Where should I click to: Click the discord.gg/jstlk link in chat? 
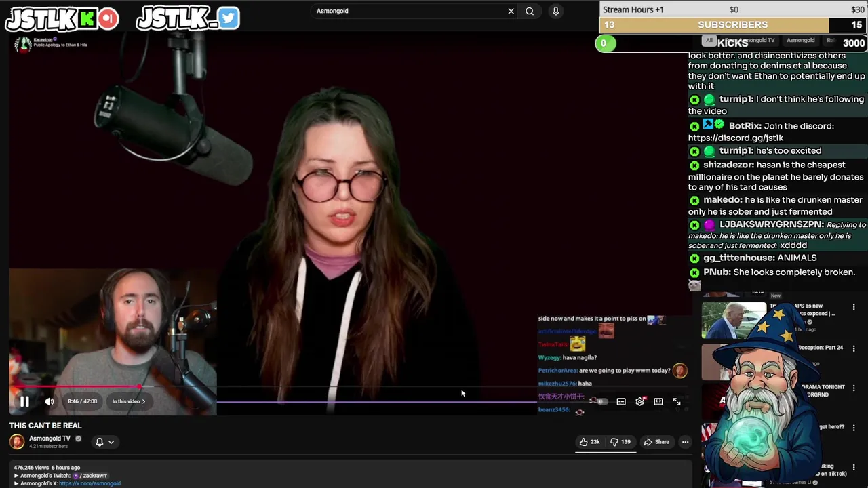click(735, 138)
